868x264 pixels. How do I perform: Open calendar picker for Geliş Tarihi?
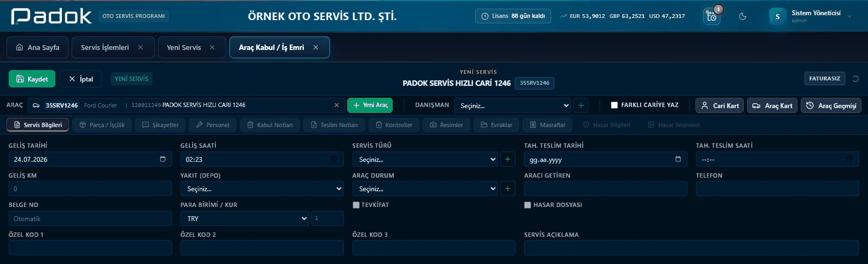(163, 159)
